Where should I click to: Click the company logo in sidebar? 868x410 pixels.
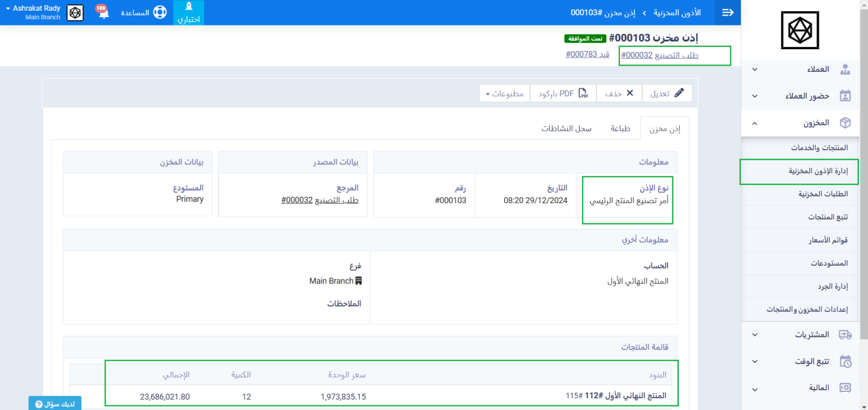coord(800,31)
